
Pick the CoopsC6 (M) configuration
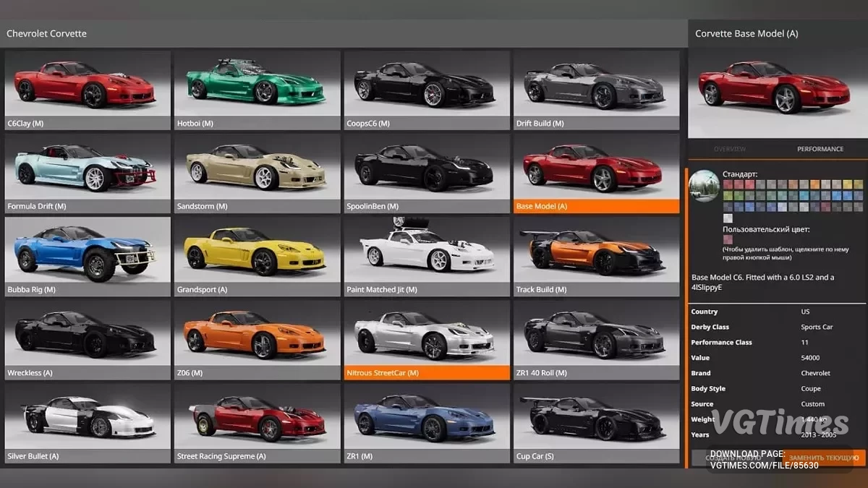(x=427, y=90)
